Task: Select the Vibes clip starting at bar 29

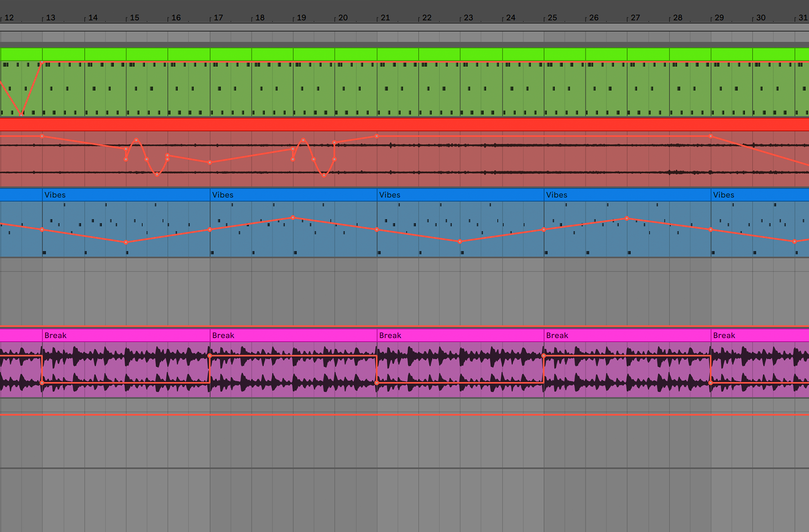Action: coord(760,195)
